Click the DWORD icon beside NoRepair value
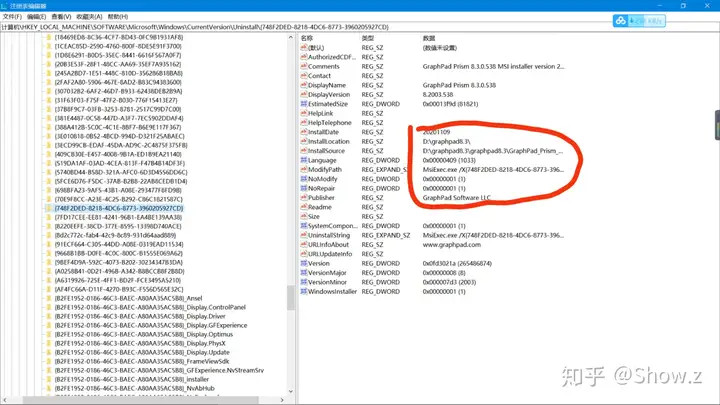 tap(304, 188)
